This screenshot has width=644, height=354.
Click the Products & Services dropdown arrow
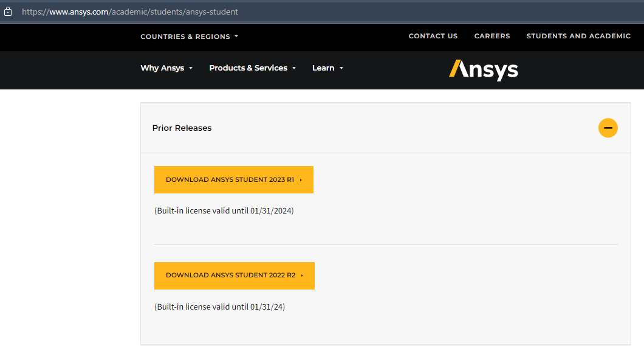(x=294, y=68)
